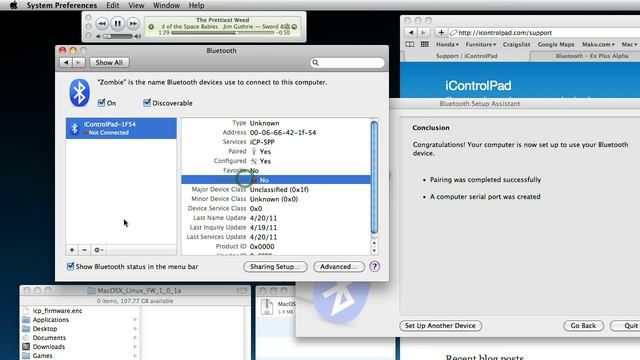
Task: Select icp_firmware.enc file in Finder
Action: click(57, 311)
